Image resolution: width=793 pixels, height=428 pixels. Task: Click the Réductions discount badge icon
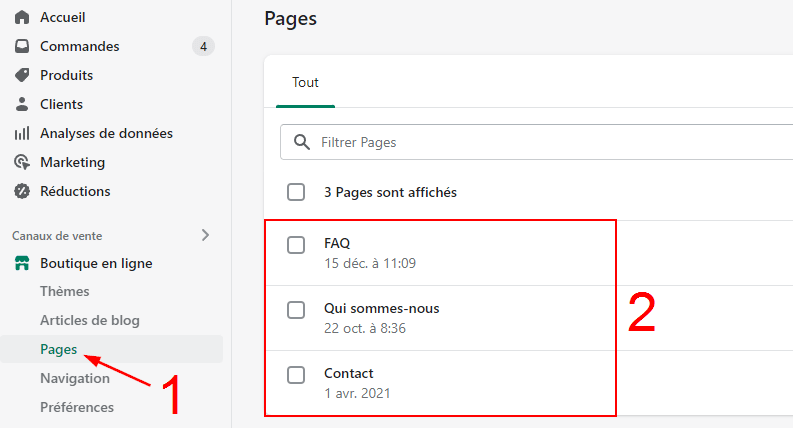pyautogui.click(x=22, y=191)
